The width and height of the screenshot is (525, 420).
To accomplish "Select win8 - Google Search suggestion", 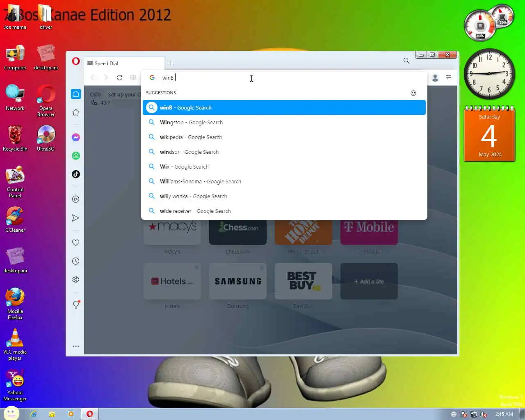I will [x=284, y=107].
